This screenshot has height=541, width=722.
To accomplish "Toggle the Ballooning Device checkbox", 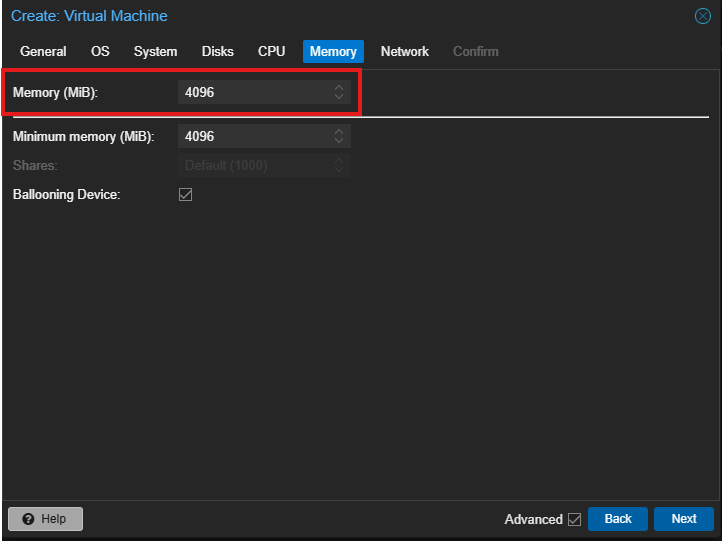I will pyautogui.click(x=186, y=194).
